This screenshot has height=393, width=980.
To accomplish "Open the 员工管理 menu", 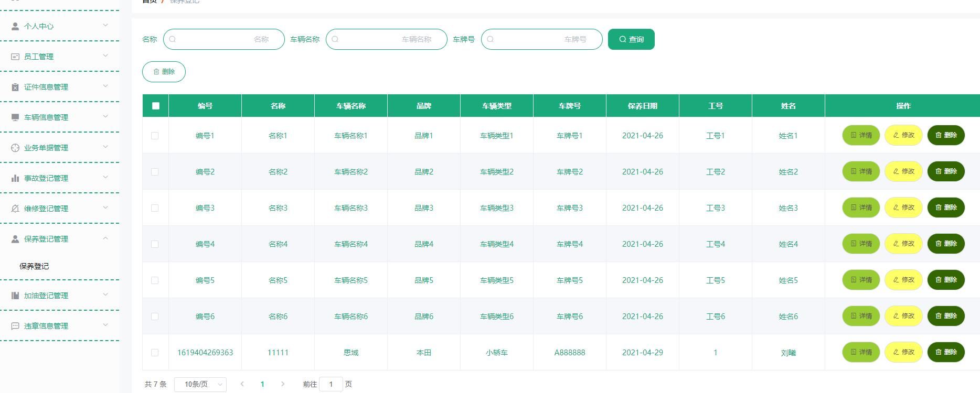I will click(x=59, y=56).
